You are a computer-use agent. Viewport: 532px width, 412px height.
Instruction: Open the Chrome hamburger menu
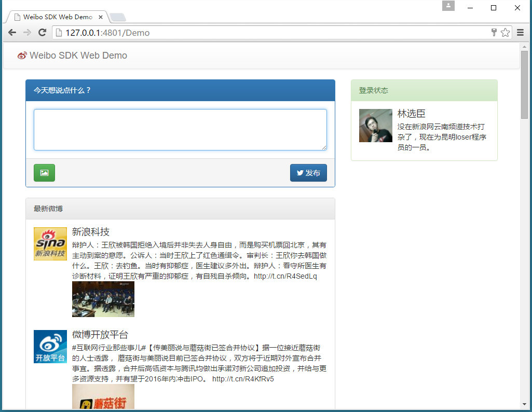pyautogui.click(x=520, y=33)
